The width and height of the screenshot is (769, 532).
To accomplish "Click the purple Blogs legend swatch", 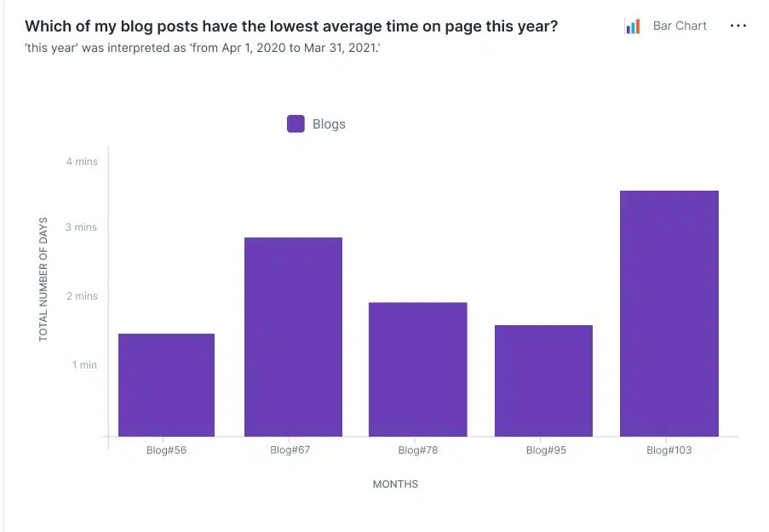I will pos(296,124).
